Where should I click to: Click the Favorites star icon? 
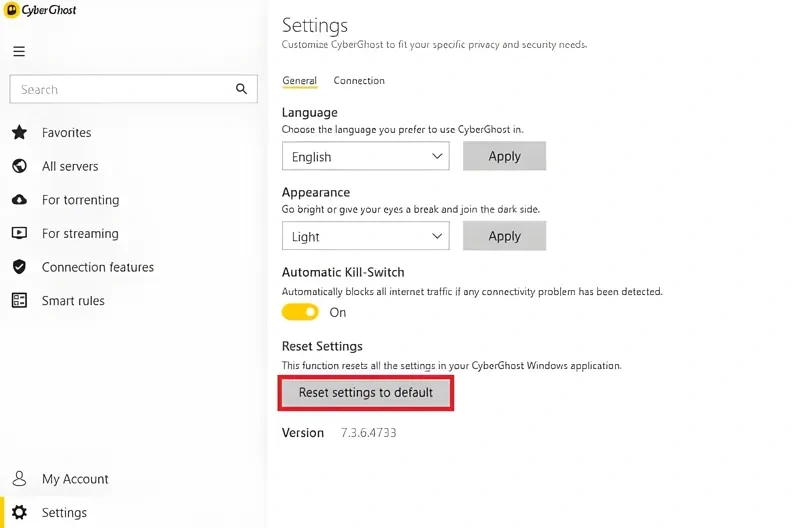point(19,133)
